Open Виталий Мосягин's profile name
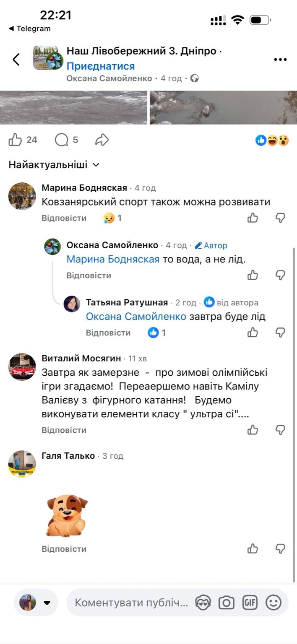297x644 pixels. pos(81,358)
